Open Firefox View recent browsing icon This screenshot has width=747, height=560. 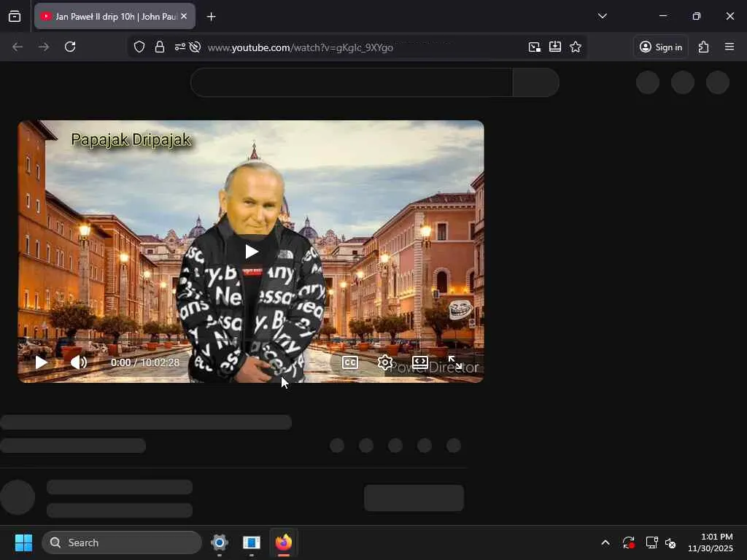click(x=15, y=17)
